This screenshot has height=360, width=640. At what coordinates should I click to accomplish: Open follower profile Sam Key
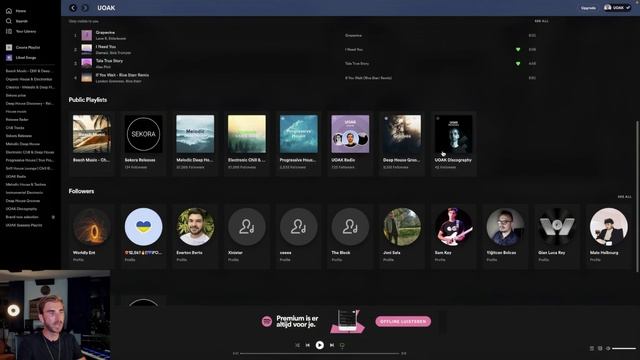tap(453, 236)
